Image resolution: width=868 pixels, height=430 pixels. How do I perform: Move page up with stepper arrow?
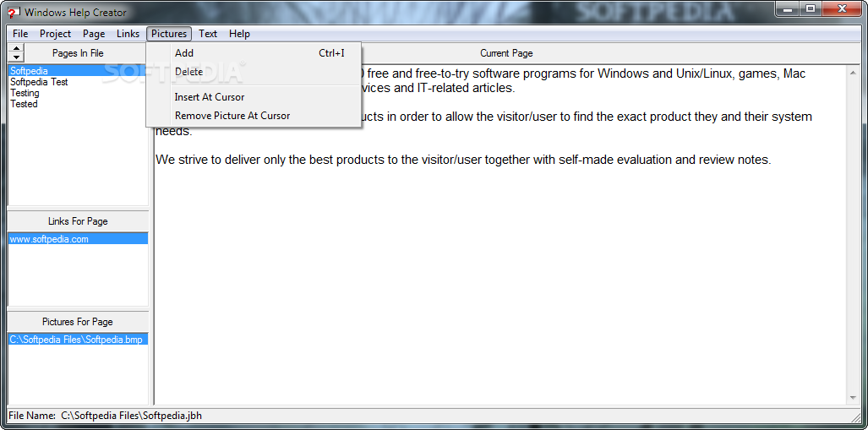[16, 49]
